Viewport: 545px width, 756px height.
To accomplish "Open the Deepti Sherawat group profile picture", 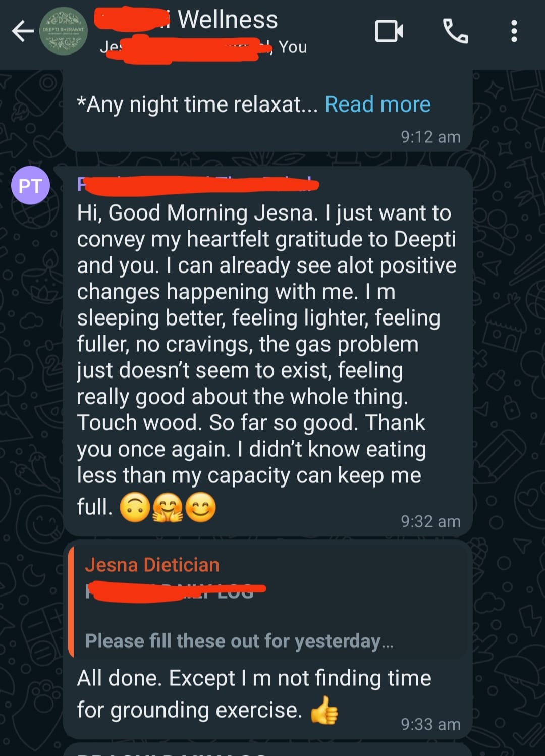I will click(x=64, y=31).
